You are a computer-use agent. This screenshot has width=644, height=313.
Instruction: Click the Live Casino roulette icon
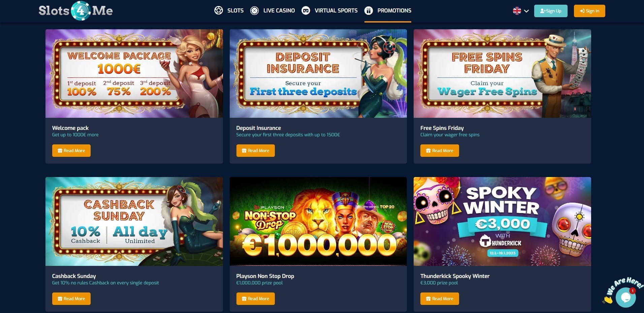tap(255, 10)
